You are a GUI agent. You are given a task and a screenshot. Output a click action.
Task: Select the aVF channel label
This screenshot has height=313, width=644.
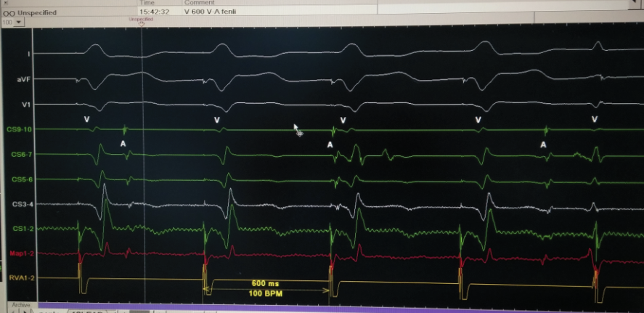pyautogui.click(x=23, y=79)
